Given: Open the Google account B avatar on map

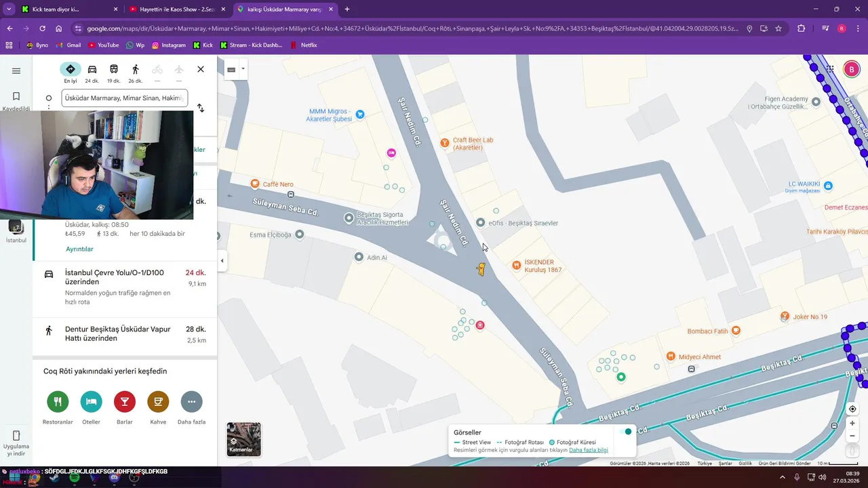Looking at the screenshot, I should point(851,69).
